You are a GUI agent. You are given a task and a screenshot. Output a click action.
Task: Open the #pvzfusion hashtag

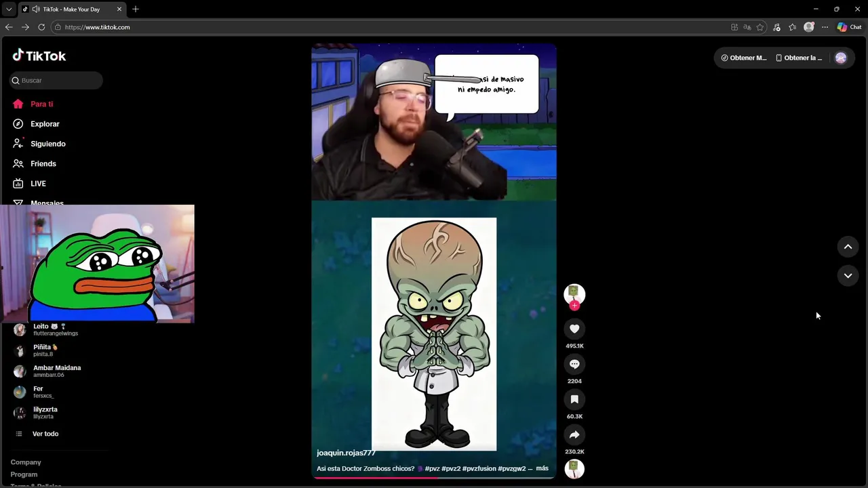coord(479,468)
